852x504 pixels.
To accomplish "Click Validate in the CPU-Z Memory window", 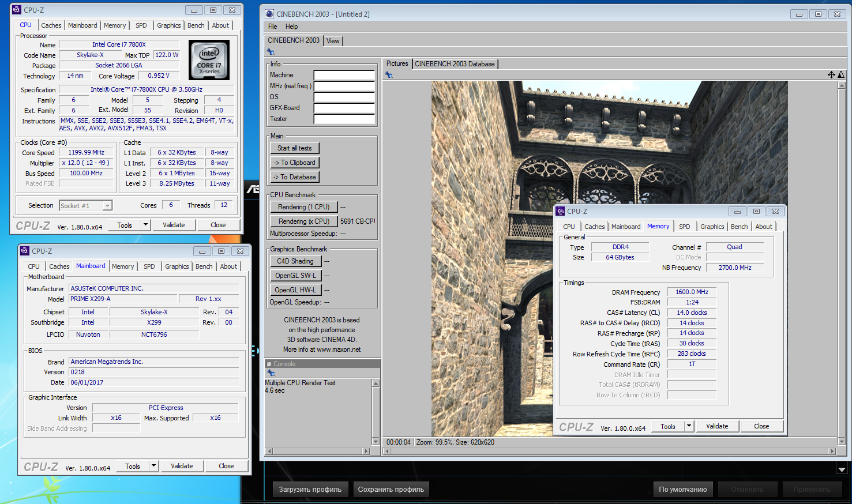I will pos(718,426).
